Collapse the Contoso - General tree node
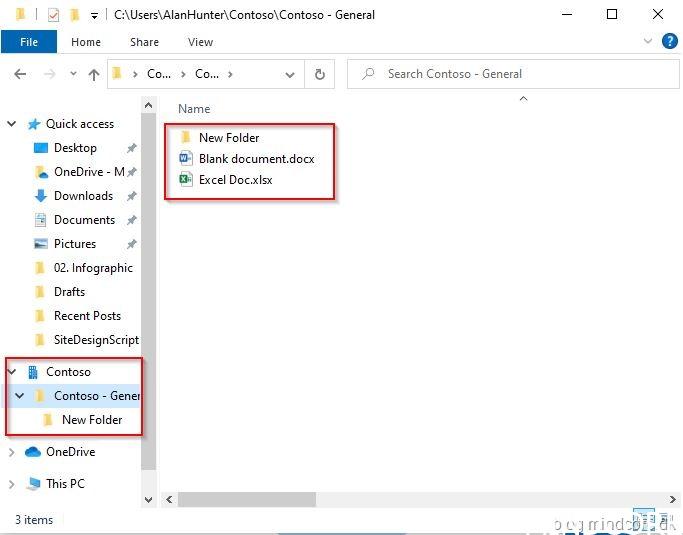 point(19,396)
